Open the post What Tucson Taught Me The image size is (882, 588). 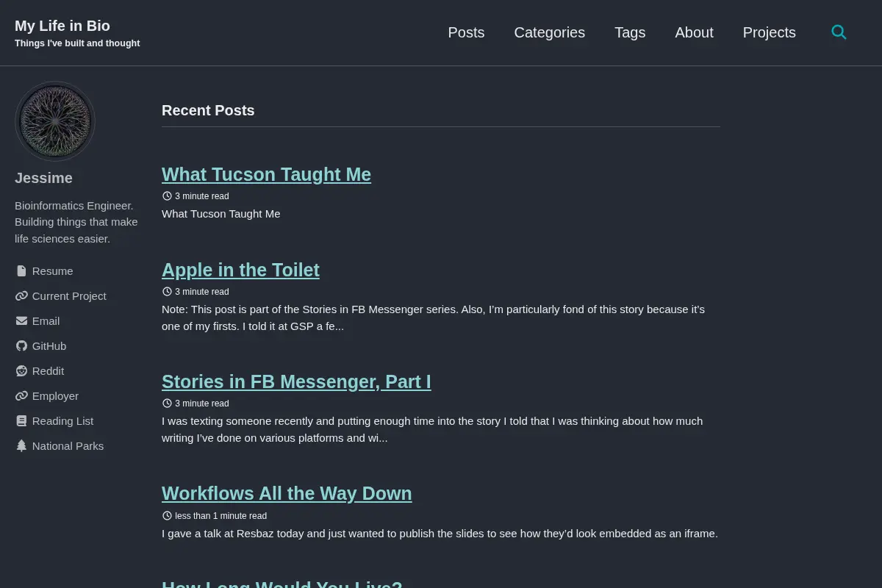point(266,174)
